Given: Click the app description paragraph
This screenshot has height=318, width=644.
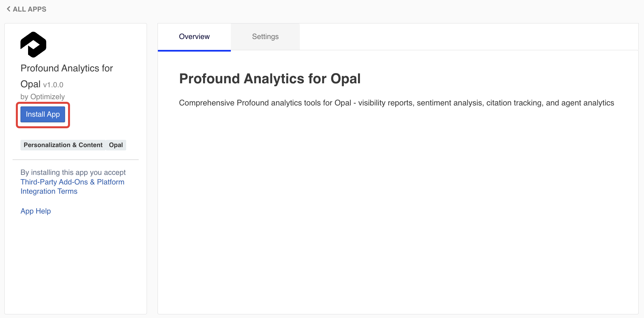Looking at the screenshot, I should 396,103.
